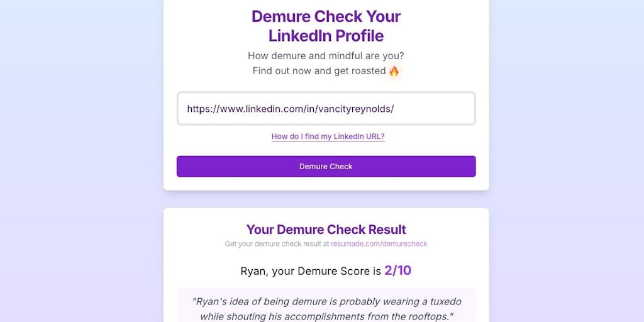Follow the resumade.com/demurecheck link

(379, 244)
